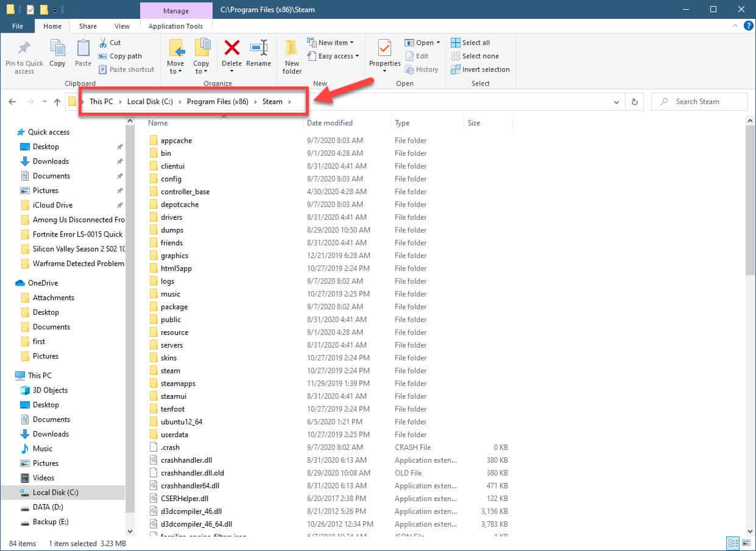Expand the Steam breadcrumb chevron
Screen dimensions: 756x551
click(289, 102)
